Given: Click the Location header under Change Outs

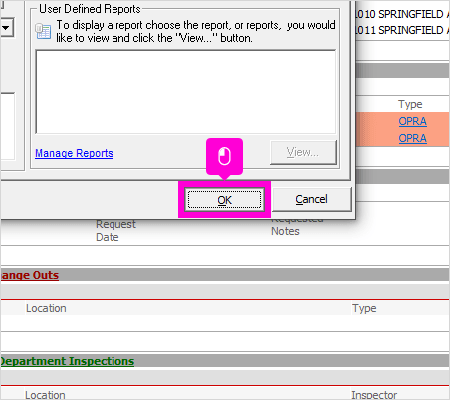Looking at the screenshot, I should tap(46, 308).
